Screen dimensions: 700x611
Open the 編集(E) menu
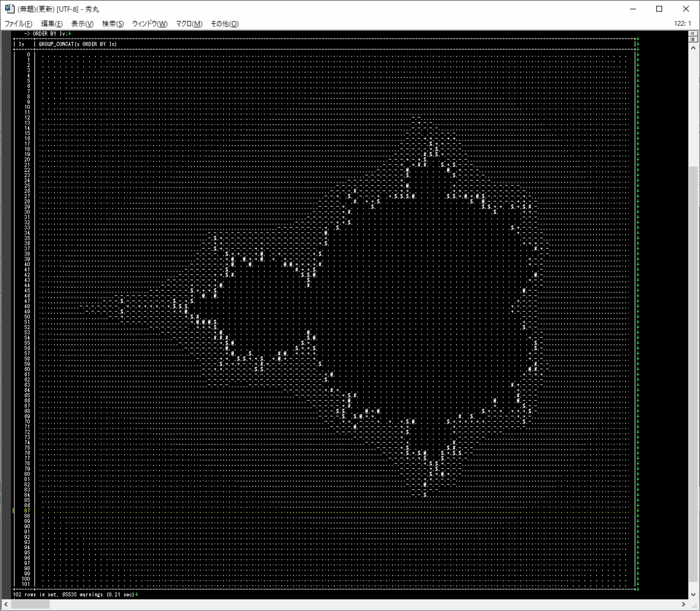click(x=52, y=24)
